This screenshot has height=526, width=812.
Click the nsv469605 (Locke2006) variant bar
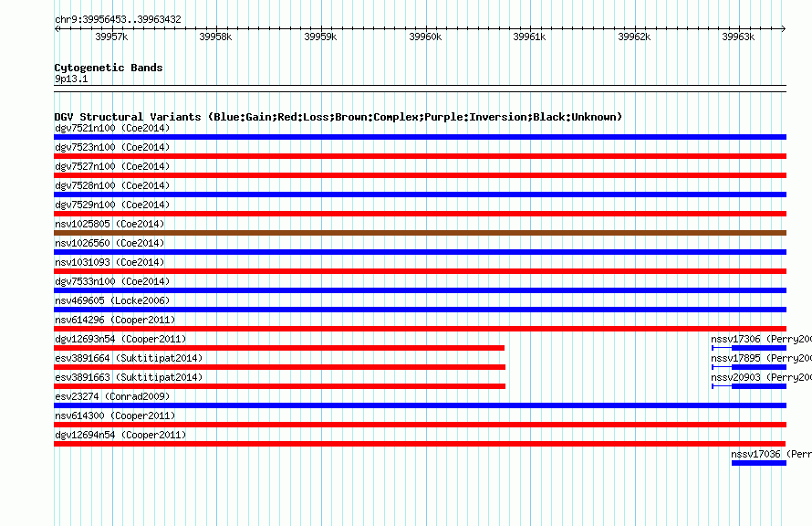point(420,310)
